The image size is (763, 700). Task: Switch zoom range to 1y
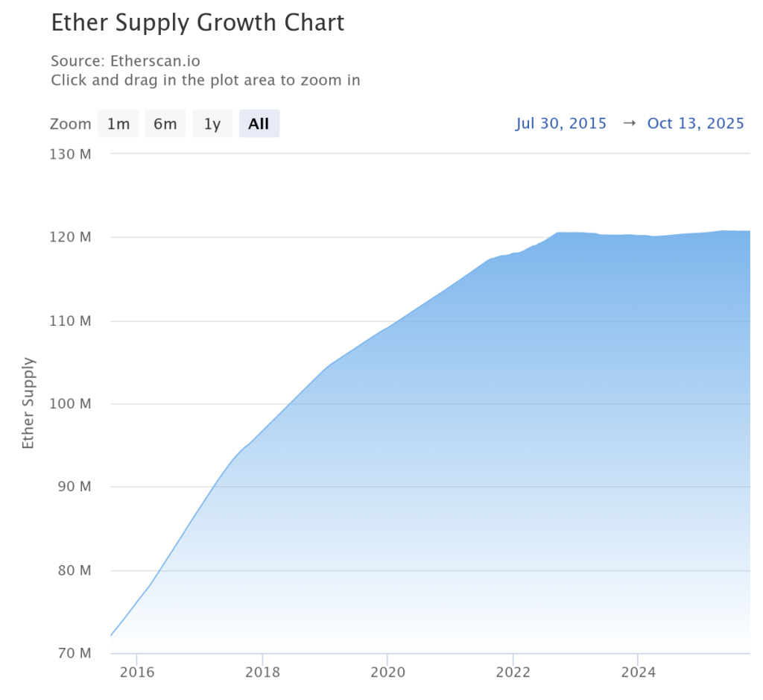(212, 124)
